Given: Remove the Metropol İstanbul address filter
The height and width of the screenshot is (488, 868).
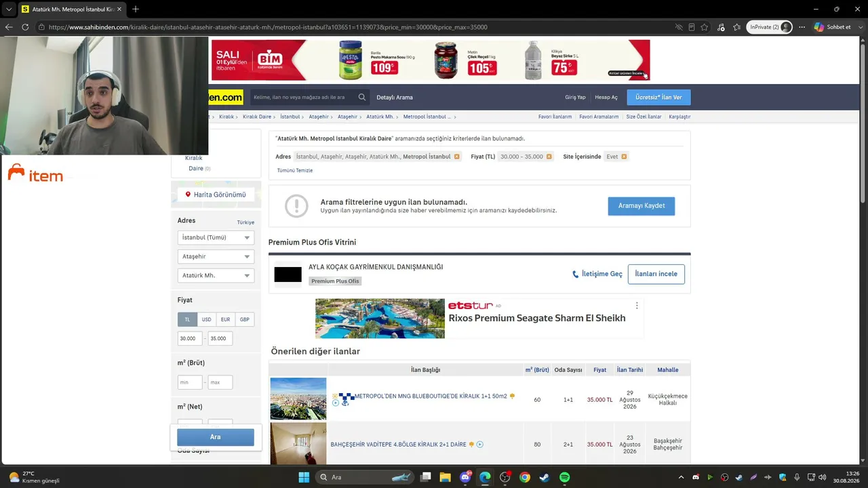Looking at the screenshot, I should (x=456, y=157).
